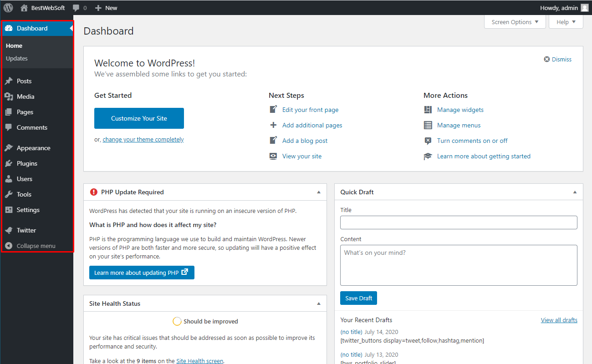Viewport: 592px width, 364px height.
Task: Collapse the Quick Draft widget
Action: [575, 192]
